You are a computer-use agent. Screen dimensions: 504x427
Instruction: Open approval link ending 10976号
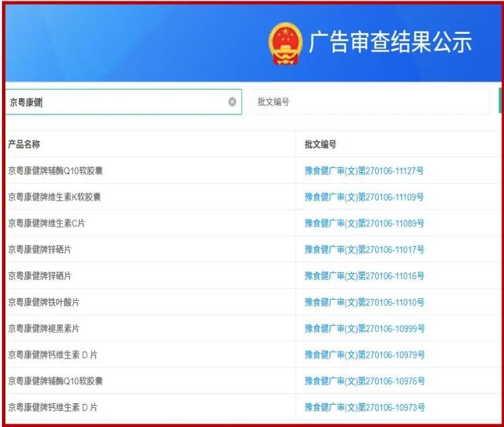point(365,381)
